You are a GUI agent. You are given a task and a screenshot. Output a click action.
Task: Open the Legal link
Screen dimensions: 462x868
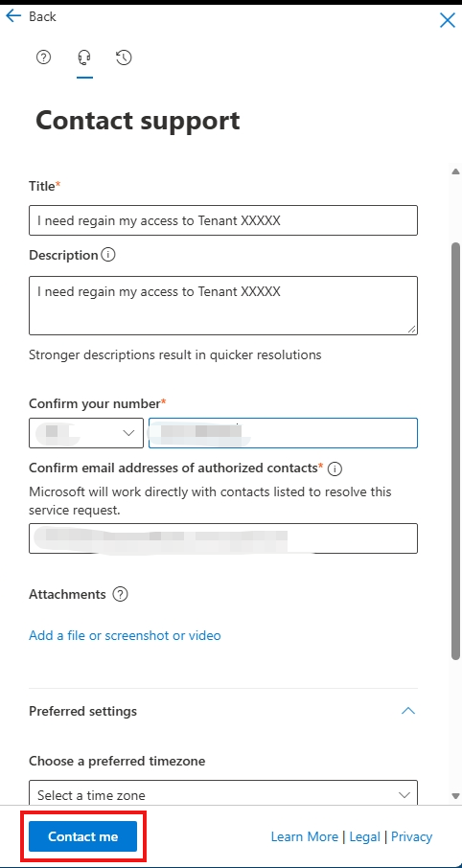tap(364, 836)
